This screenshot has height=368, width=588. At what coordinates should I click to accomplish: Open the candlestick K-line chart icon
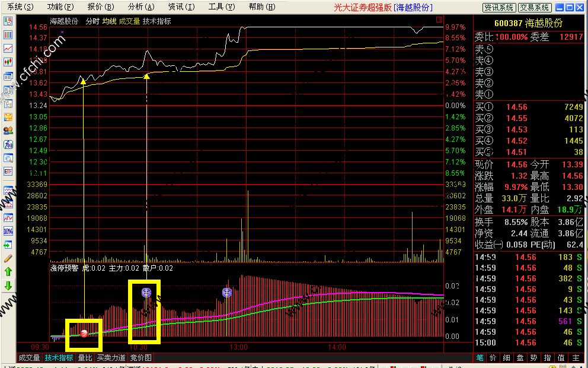tap(8, 62)
